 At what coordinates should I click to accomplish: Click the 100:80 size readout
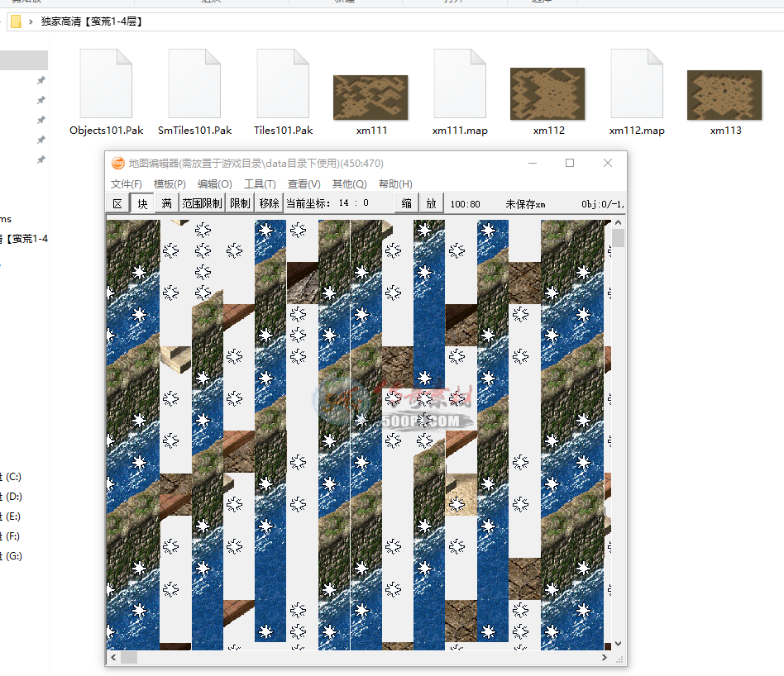click(465, 204)
